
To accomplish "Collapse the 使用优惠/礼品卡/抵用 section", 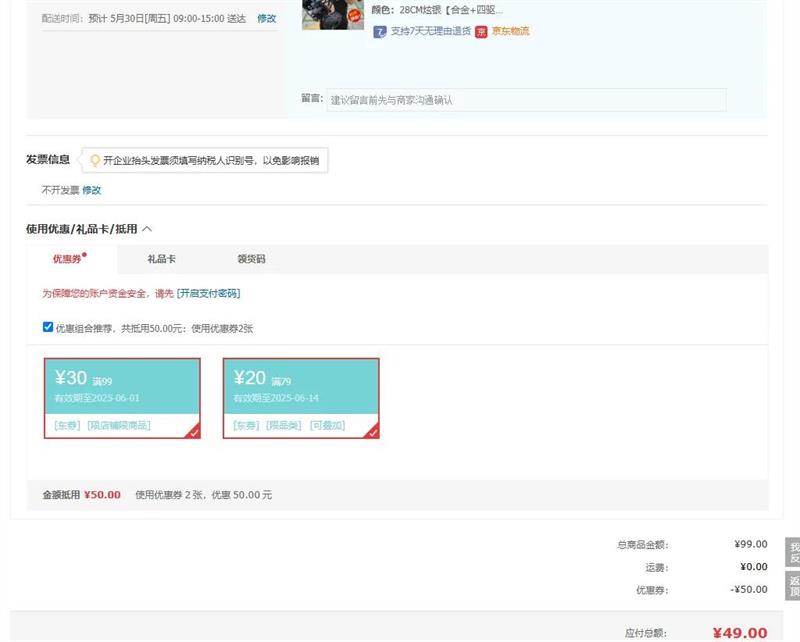I will (147, 229).
